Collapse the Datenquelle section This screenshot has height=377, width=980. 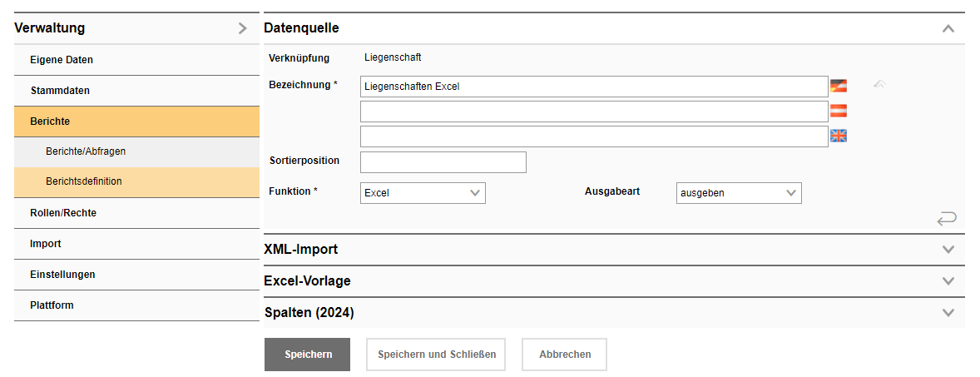(948, 28)
